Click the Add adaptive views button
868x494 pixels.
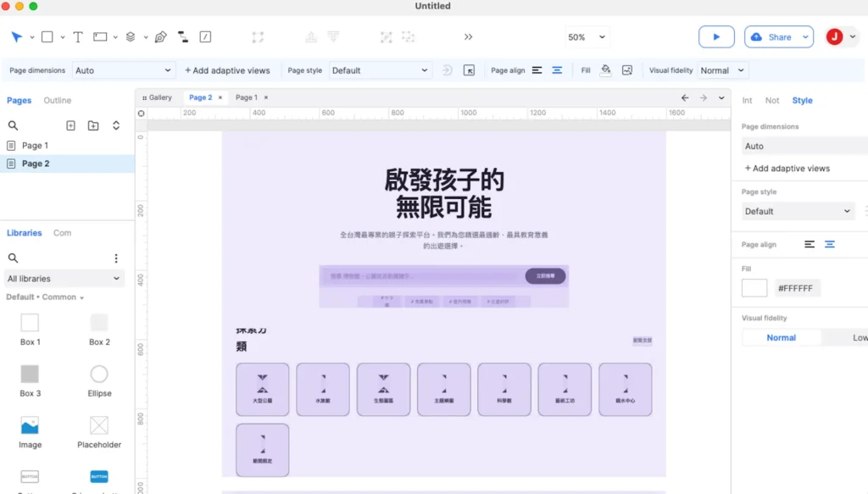(225, 69)
